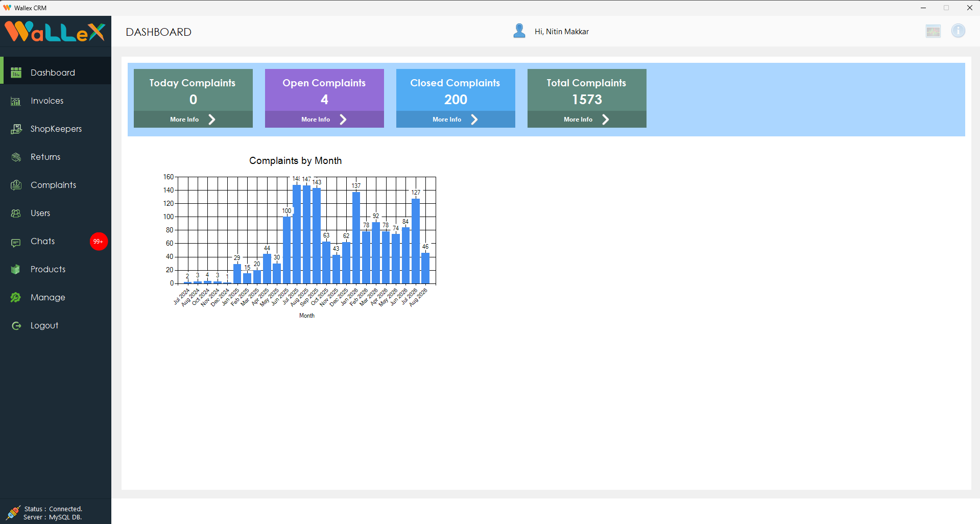This screenshot has height=524, width=980.
Task: Click the Total Complaints chevron arrow
Action: coord(606,120)
